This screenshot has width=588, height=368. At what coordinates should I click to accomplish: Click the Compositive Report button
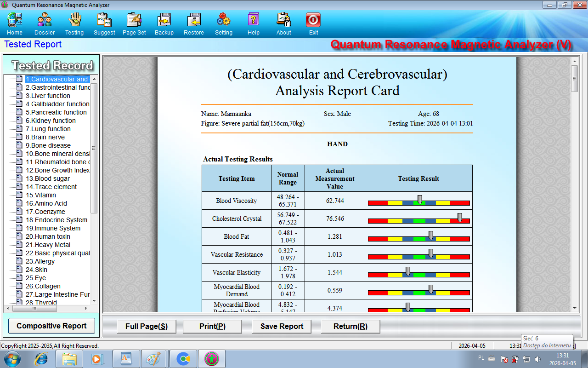coord(51,326)
